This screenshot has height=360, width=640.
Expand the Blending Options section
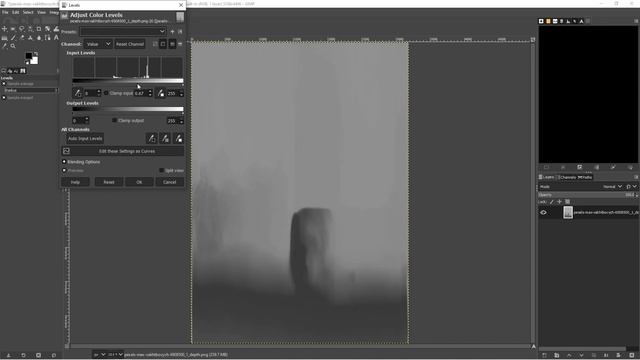pyautogui.click(x=64, y=162)
